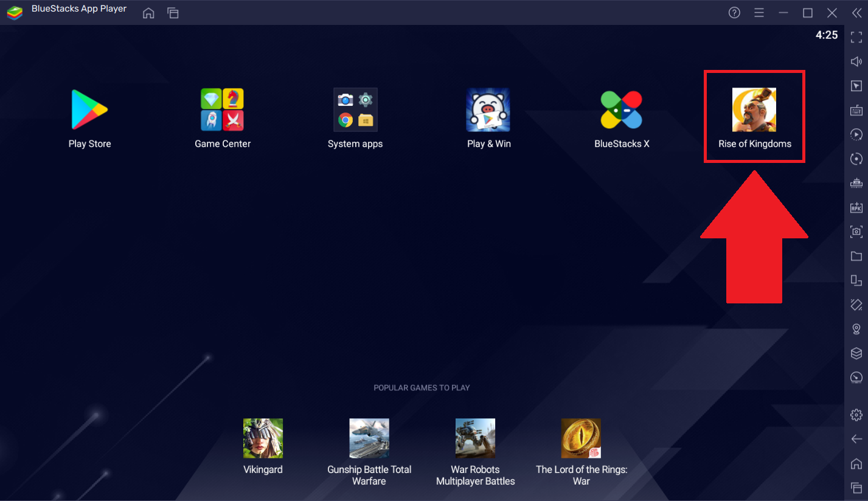This screenshot has width=868, height=501.
Task: Rotate the screen icon
Action: (x=856, y=305)
